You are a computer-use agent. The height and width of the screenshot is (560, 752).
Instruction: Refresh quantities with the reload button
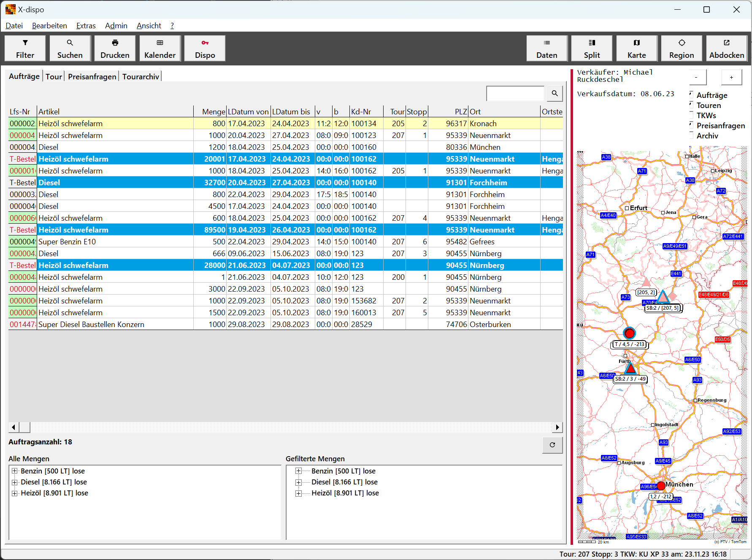(552, 445)
